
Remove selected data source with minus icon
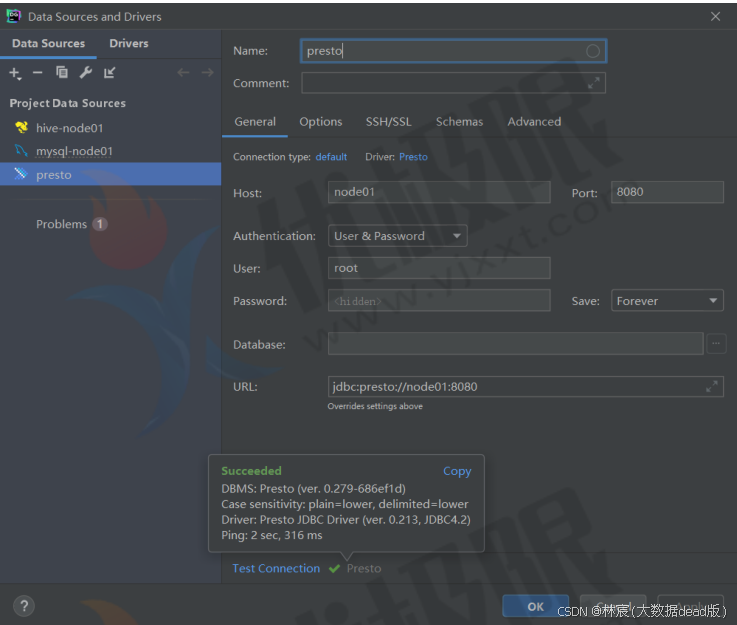coord(38,72)
